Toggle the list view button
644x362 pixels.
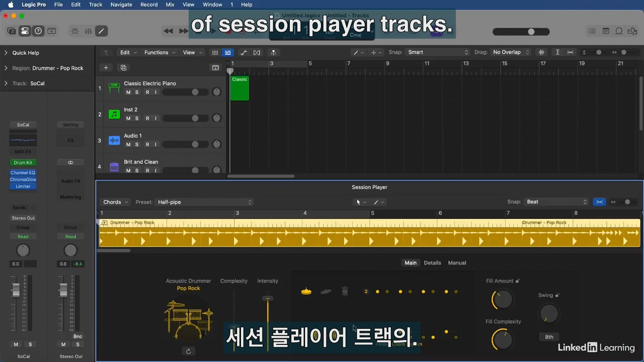point(228,52)
